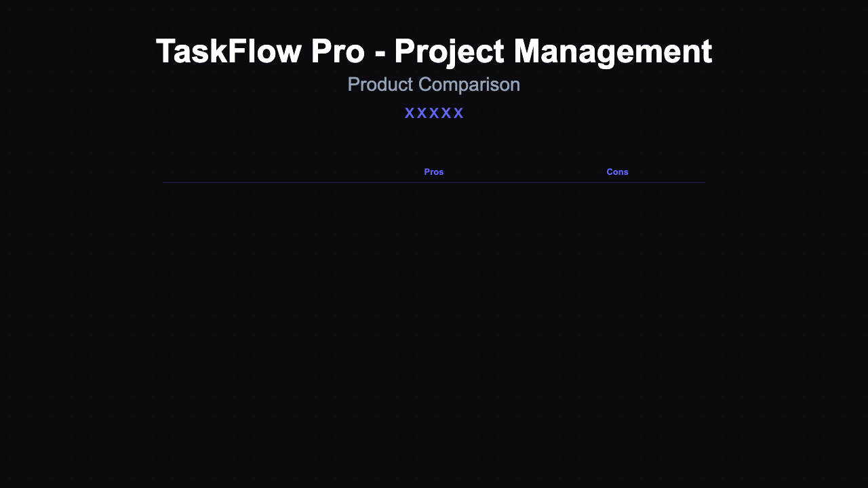The height and width of the screenshot is (488, 868).
Task: Click the last X rating mark
Action: 458,113
